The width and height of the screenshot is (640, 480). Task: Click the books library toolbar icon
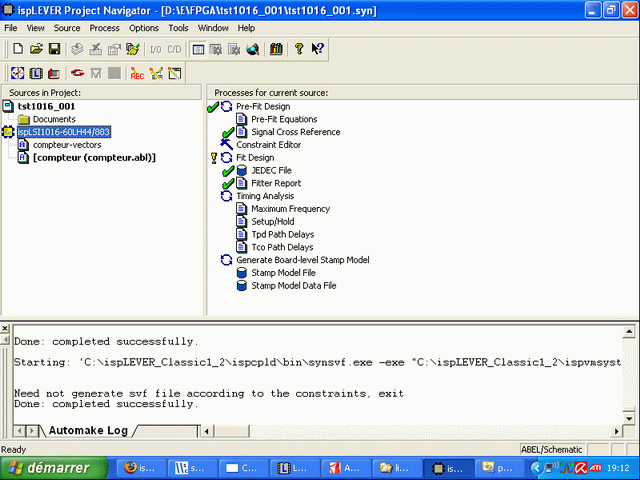tap(275, 49)
